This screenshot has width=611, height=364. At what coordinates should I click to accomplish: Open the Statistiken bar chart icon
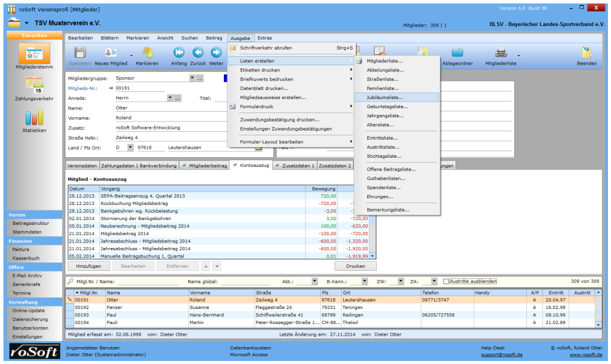coord(33,117)
